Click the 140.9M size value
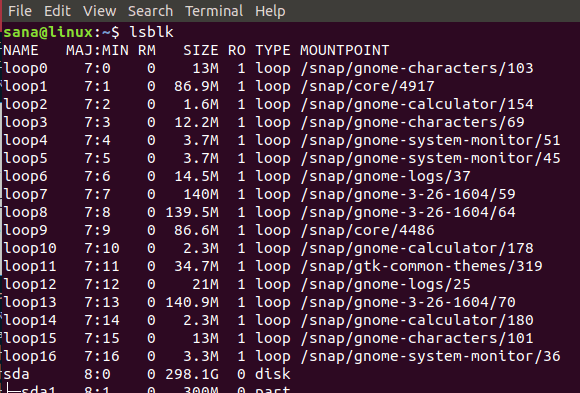 click(x=192, y=302)
